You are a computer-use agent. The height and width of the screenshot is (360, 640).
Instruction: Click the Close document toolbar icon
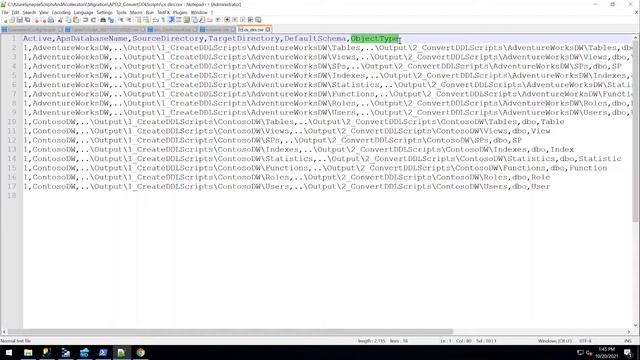click(36, 20)
